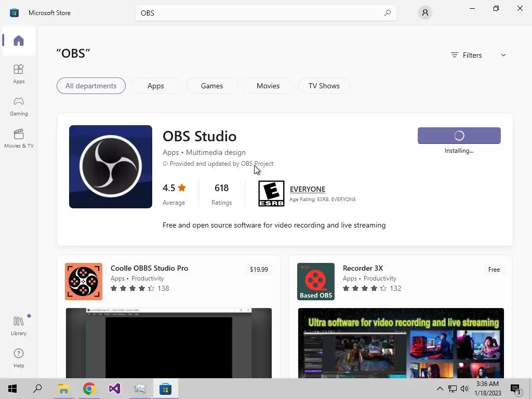The width and height of the screenshot is (532, 399).
Task: Click the Apps • Multimedia design category text
Action: click(204, 152)
